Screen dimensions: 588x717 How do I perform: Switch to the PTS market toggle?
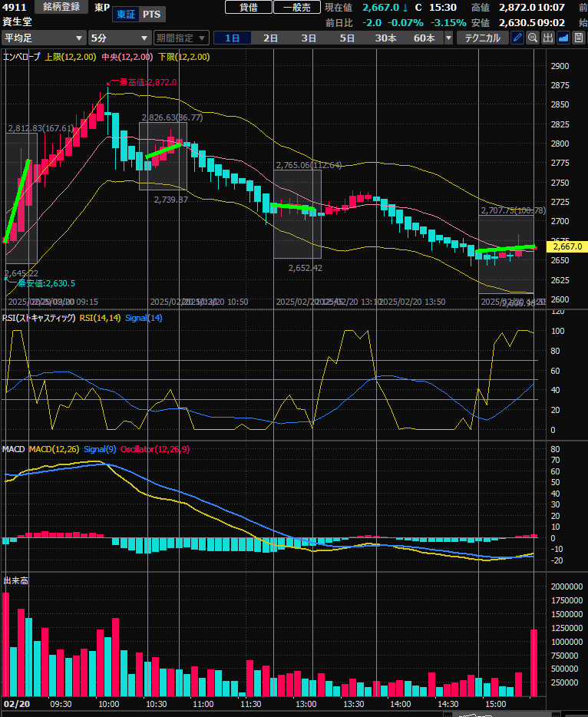coord(152,14)
